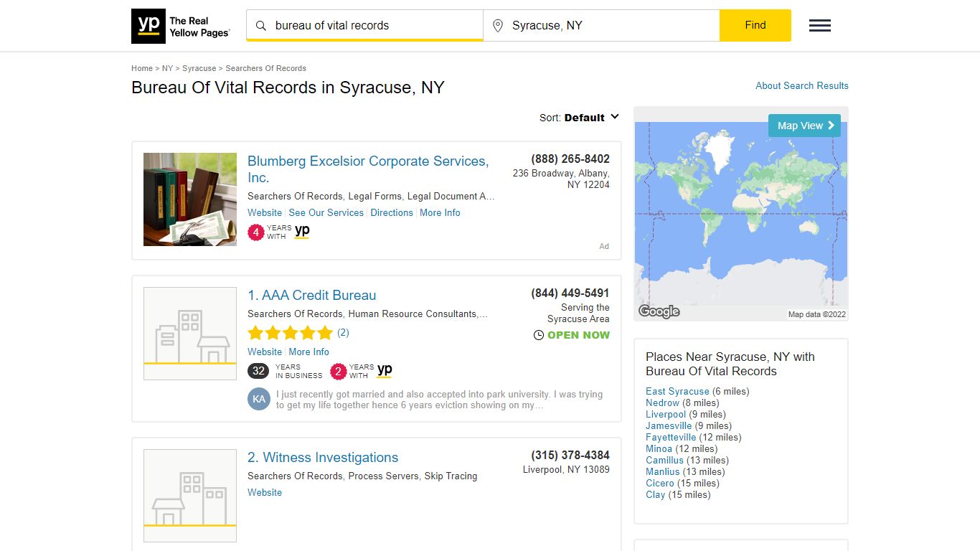Click the KA reviewer avatar
The height and width of the screenshot is (551, 980).
pyautogui.click(x=259, y=399)
